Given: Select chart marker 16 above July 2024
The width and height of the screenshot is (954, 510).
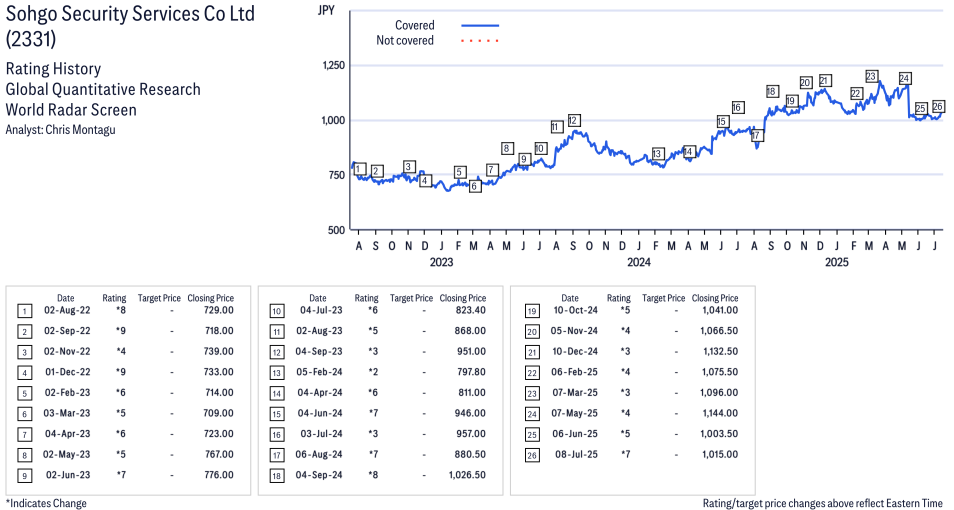Looking at the screenshot, I should click(738, 108).
